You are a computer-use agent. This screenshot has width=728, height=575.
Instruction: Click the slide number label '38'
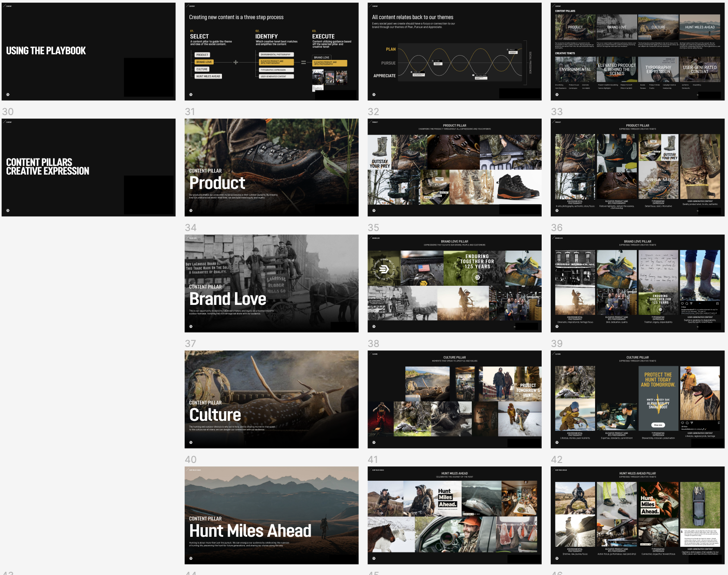[x=374, y=344]
